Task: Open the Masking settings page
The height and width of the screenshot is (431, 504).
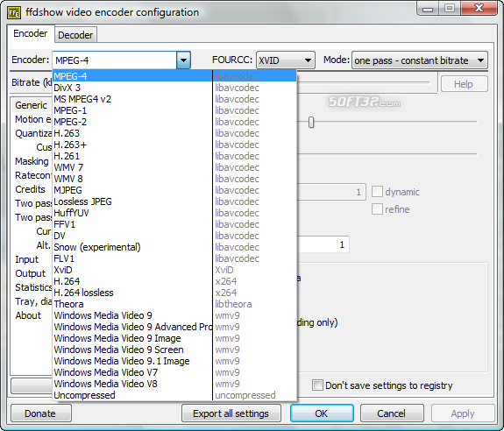Action: pyautogui.click(x=32, y=161)
